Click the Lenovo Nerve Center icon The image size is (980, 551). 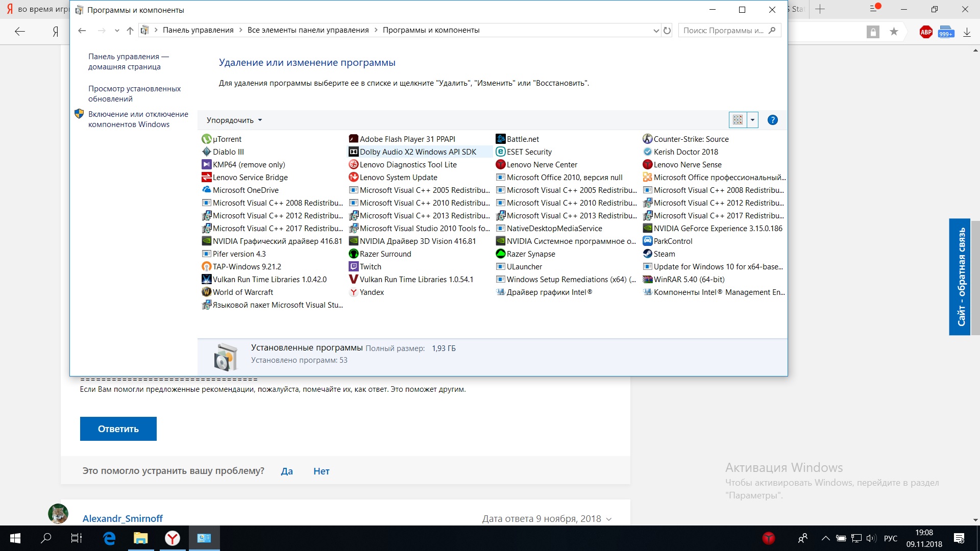point(501,164)
